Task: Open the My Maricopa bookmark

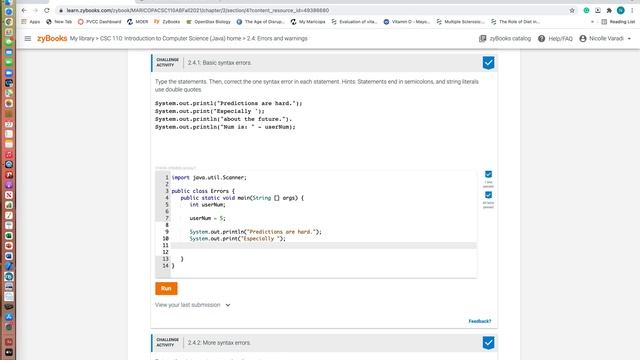Action: tap(308, 22)
